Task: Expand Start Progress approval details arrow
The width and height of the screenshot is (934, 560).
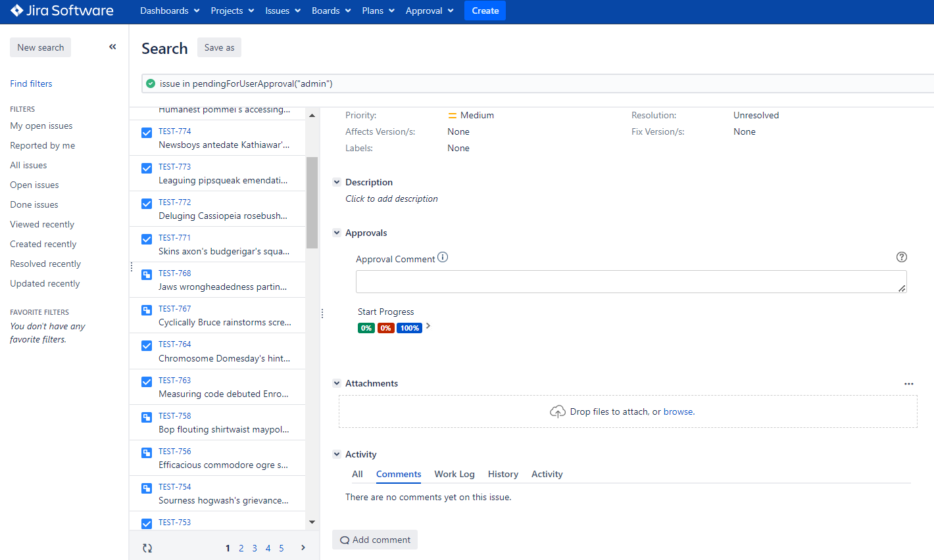Action: click(428, 326)
